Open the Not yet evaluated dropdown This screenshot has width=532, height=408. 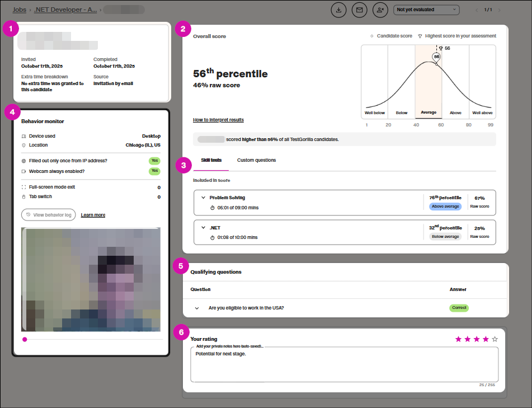(x=426, y=10)
